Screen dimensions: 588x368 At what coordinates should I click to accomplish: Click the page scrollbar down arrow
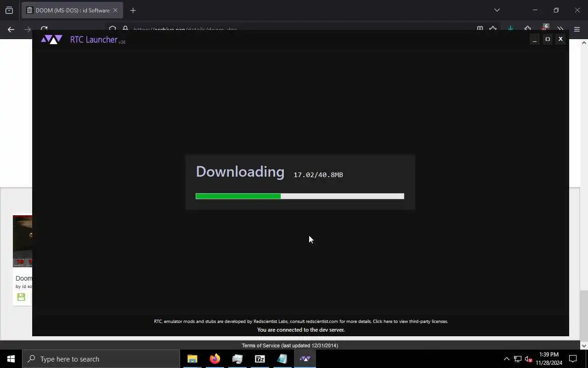point(584,345)
